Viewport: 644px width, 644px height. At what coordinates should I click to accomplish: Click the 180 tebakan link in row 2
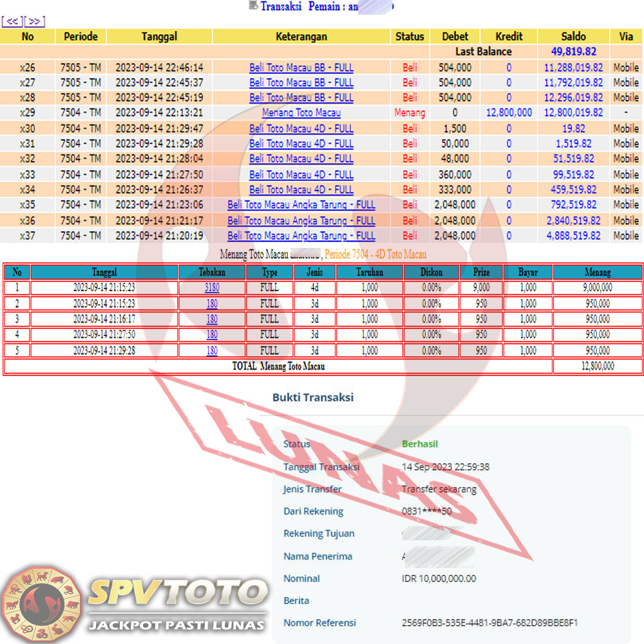click(212, 303)
